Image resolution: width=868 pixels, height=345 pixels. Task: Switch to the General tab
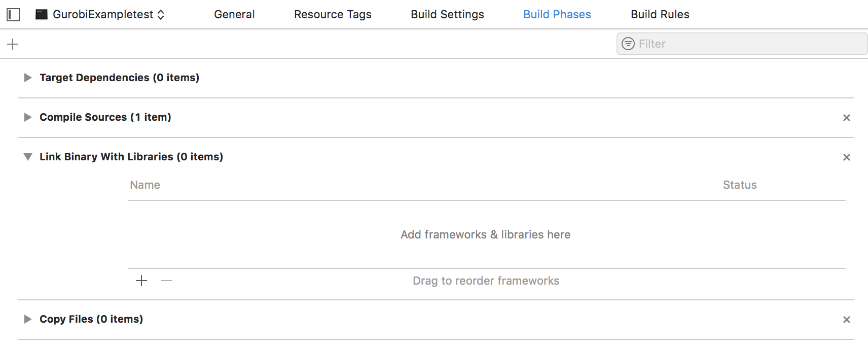234,14
